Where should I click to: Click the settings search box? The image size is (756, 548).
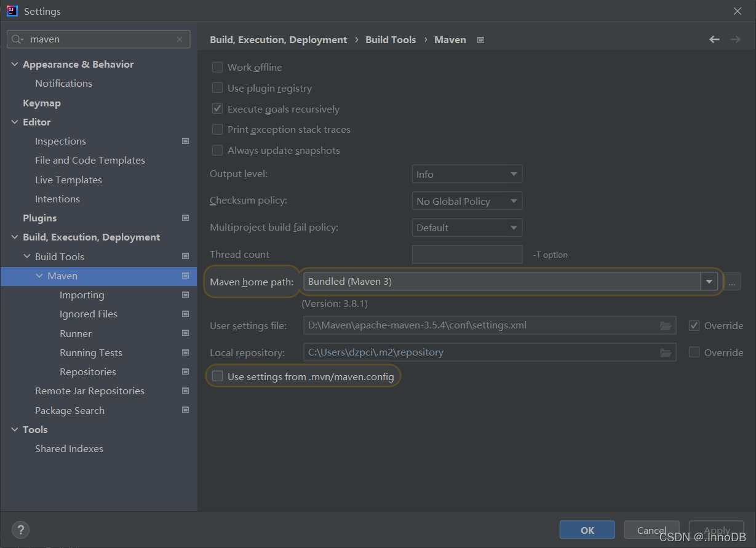click(98, 39)
